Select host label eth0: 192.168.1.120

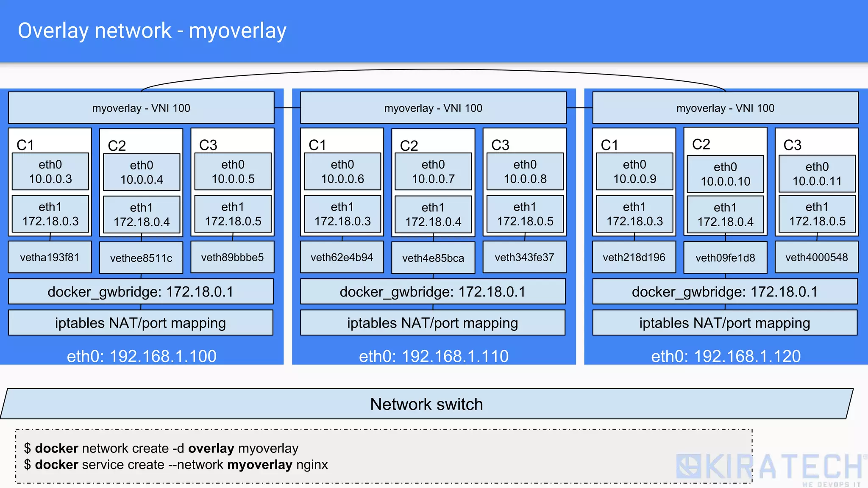click(x=726, y=356)
